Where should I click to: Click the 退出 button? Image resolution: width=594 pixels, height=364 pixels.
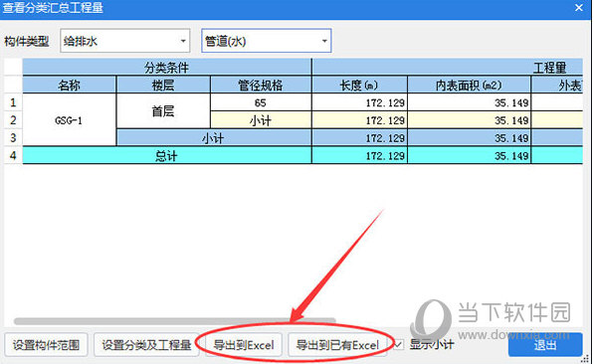pyautogui.click(x=545, y=345)
